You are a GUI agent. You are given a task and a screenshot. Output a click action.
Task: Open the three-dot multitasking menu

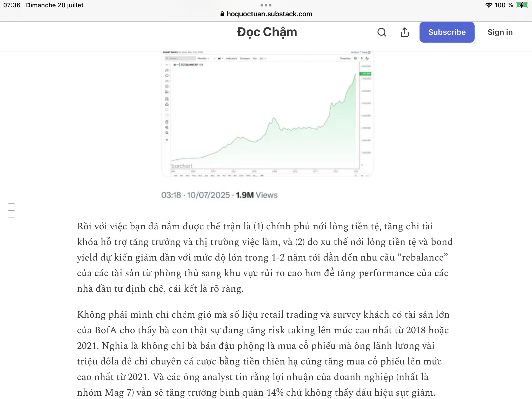pyautogui.click(x=266, y=5)
